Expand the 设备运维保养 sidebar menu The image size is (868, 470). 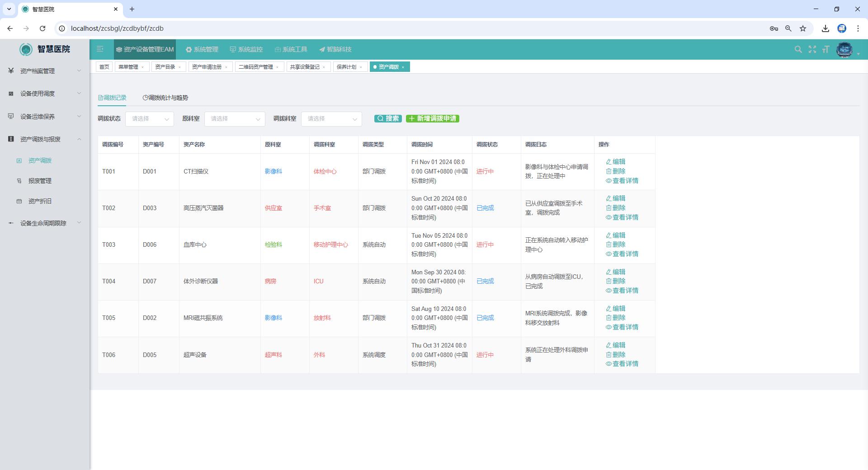[x=44, y=117]
